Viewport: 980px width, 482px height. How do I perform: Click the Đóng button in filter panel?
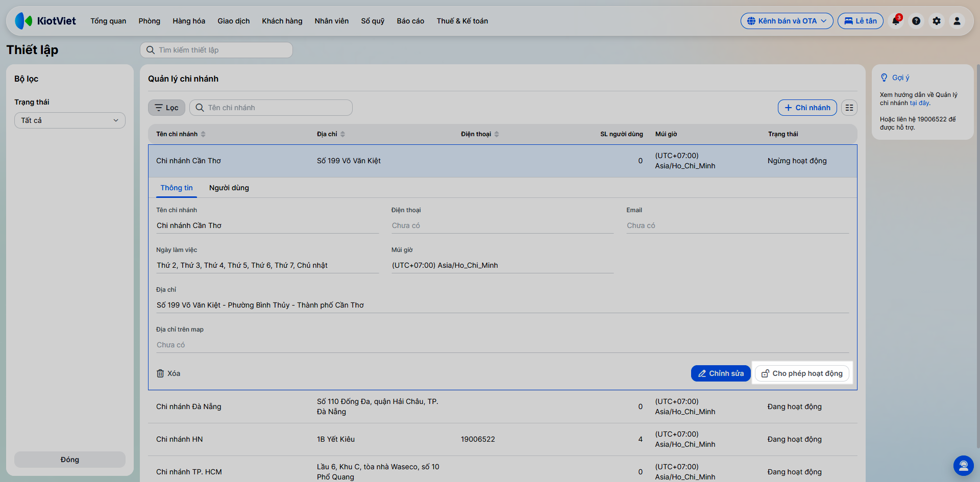pos(70,460)
